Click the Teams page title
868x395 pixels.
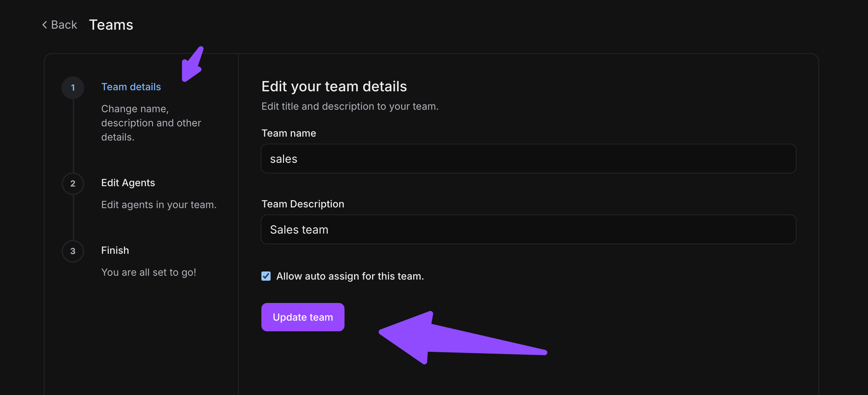(111, 25)
